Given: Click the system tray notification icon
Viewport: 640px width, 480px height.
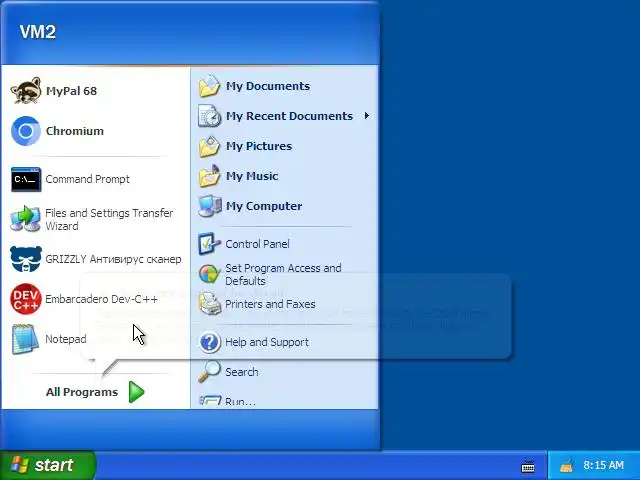Looking at the screenshot, I should coord(567,466).
